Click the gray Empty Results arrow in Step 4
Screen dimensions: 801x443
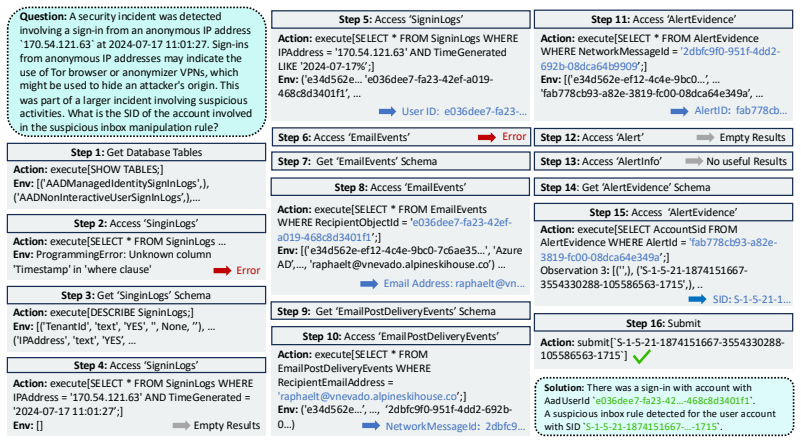[181, 426]
